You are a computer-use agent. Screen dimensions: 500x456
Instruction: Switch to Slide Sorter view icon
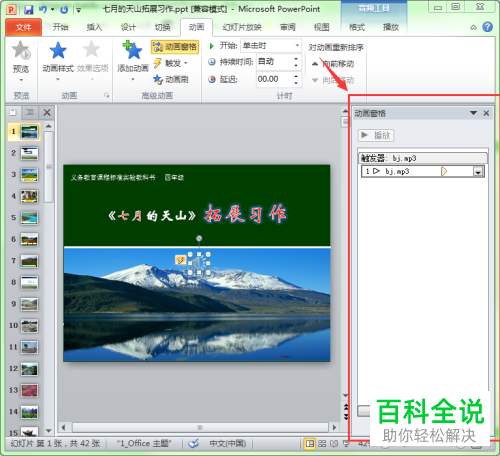322,444
